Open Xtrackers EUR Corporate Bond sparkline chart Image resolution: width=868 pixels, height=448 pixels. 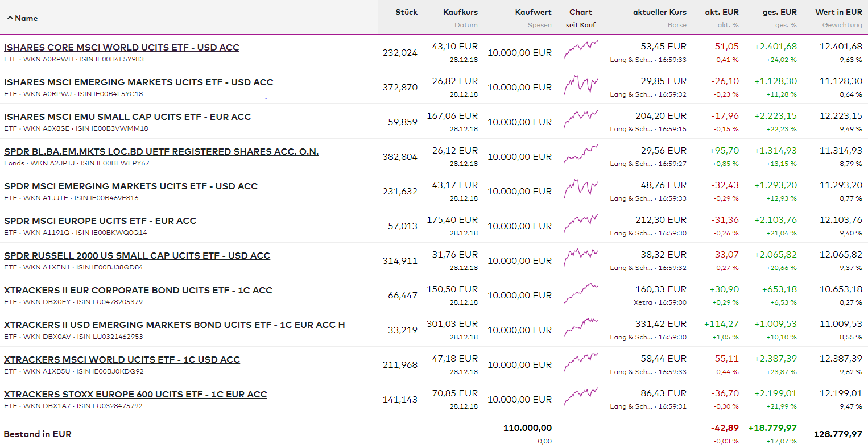click(581, 293)
